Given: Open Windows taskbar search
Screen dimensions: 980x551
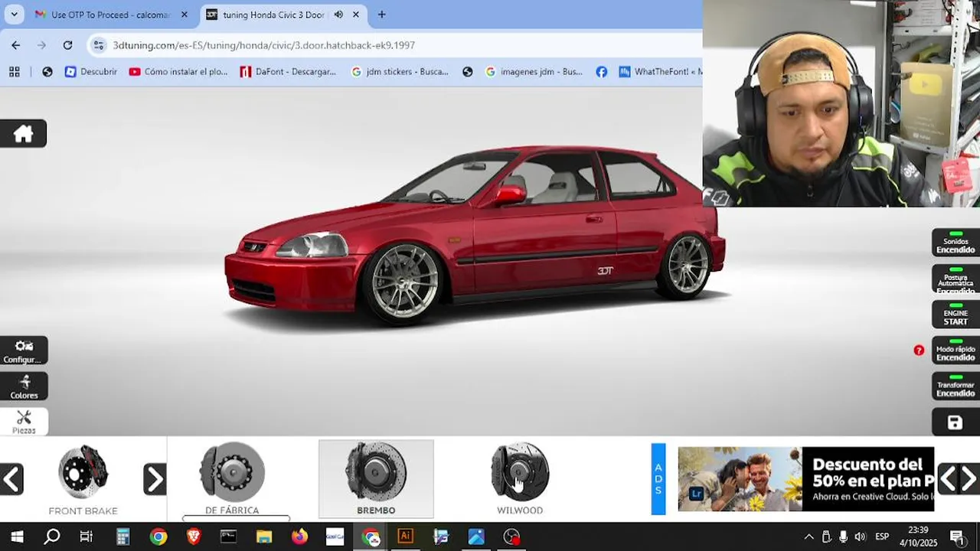Looking at the screenshot, I should [x=51, y=536].
